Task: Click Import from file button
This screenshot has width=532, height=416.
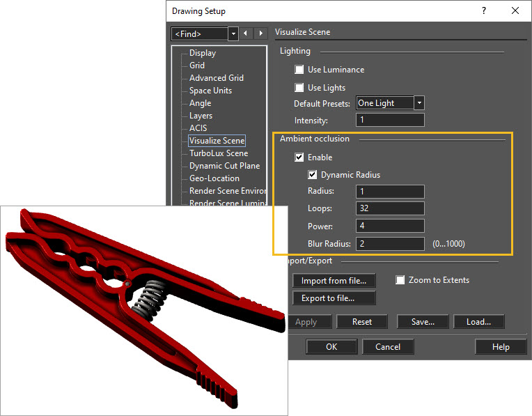Action: coord(334,281)
